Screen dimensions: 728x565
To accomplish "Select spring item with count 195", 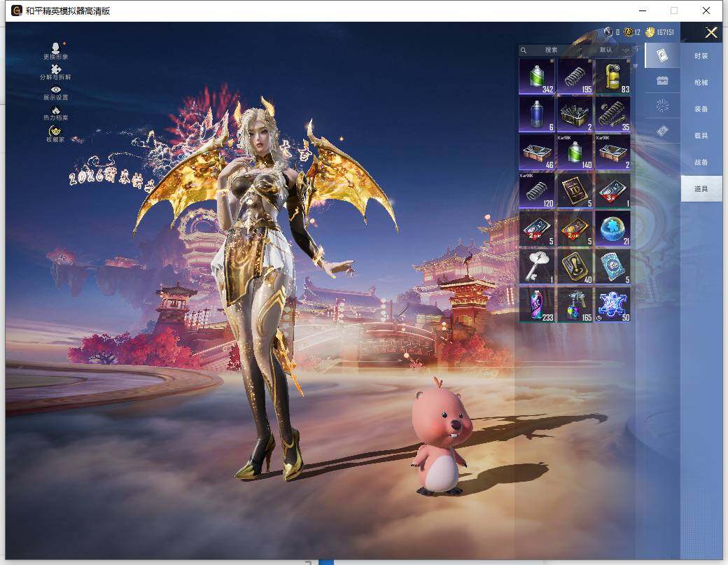I will tap(575, 76).
